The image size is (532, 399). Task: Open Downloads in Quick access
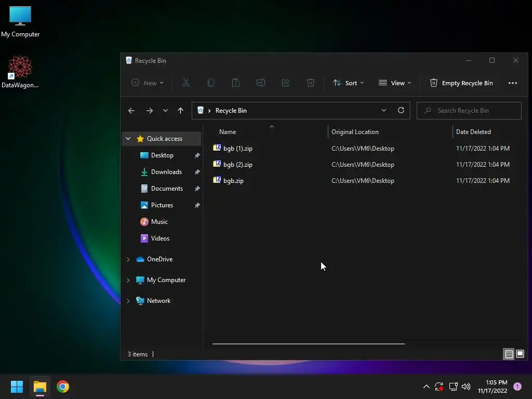pos(166,172)
